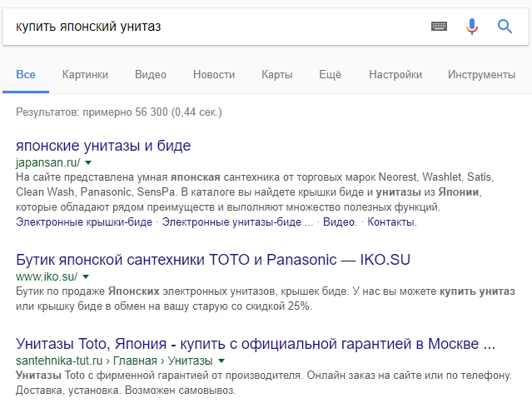Image resolution: width=532 pixels, height=413 pixels.
Task: Open Инструменты search tools
Action: click(x=481, y=74)
